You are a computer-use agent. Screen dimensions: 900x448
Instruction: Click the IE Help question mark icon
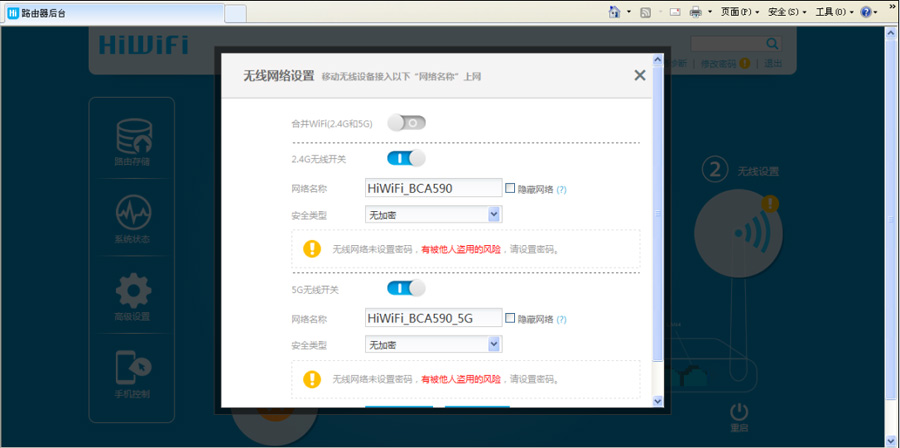pyautogui.click(x=866, y=12)
